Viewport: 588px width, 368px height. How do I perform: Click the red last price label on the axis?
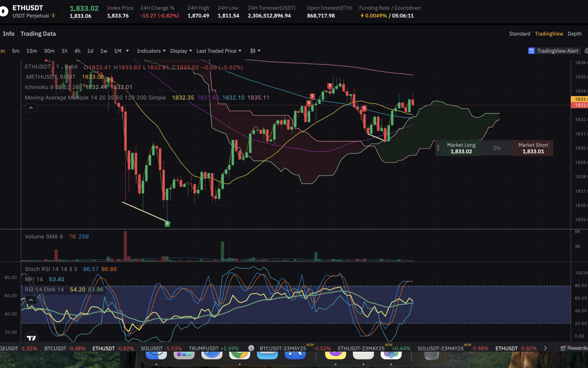(579, 105)
